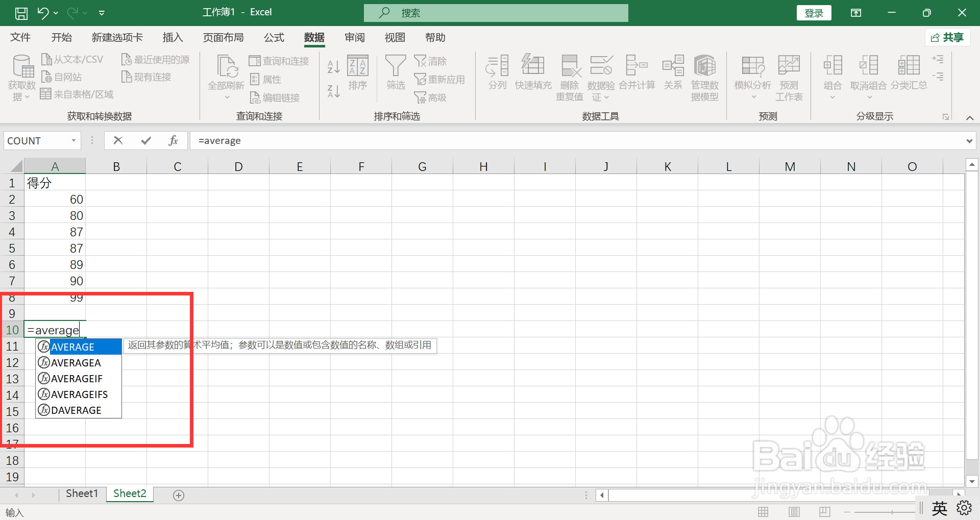Switch to Home (开始) tab

tap(61, 37)
